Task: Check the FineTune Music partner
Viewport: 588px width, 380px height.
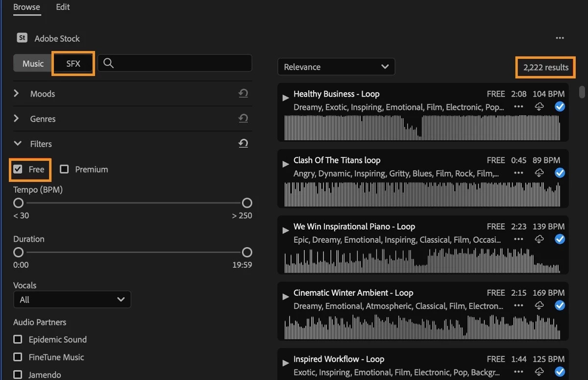Action: pos(18,357)
